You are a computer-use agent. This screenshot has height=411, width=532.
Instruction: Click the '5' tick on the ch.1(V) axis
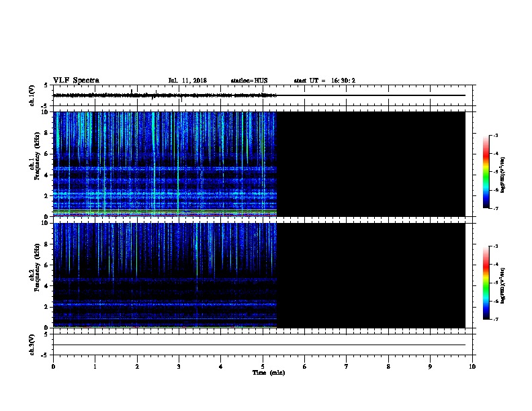pyautogui.click(x=46, y=85)
